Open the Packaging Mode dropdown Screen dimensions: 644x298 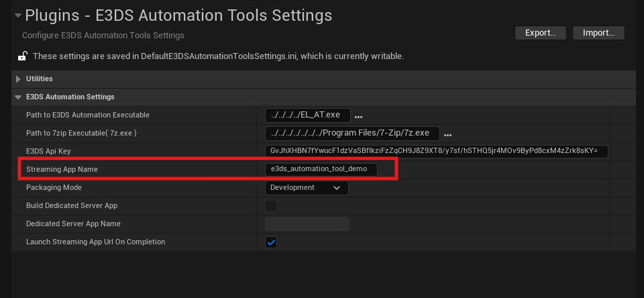[x=307, y=188]
